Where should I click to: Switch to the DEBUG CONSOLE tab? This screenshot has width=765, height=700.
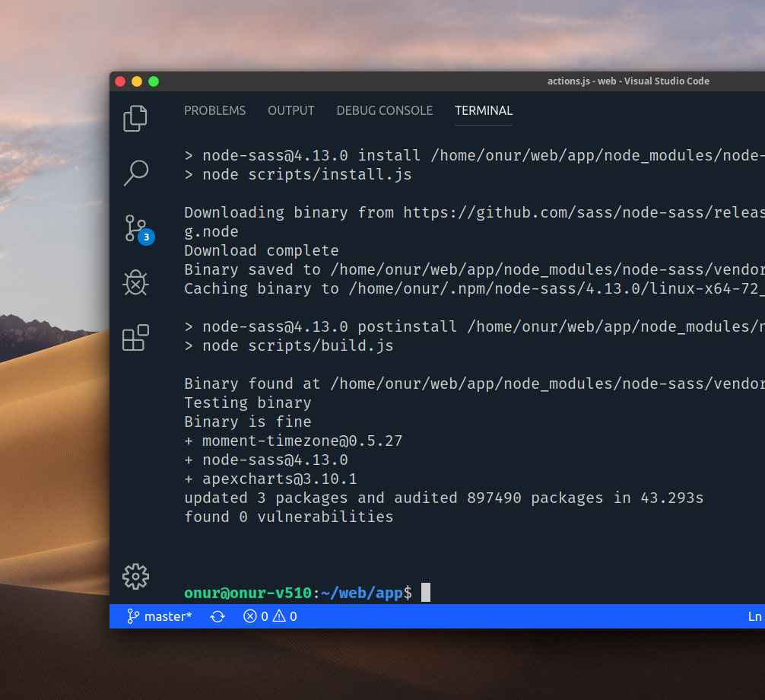[x=385, y=111]
